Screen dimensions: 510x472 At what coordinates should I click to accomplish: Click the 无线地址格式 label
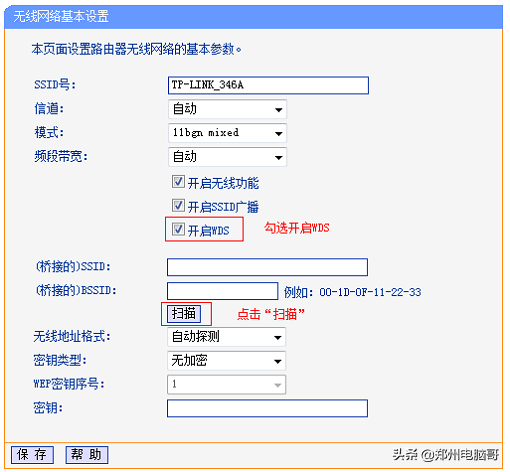[x=72, y=336]
